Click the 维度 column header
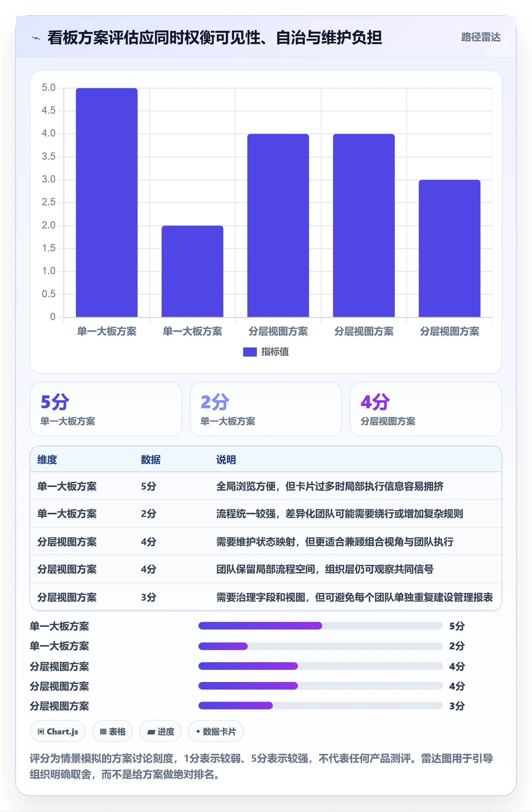This screenshot has width=532, height=812. pyautogui.click(x=47, y=460)
